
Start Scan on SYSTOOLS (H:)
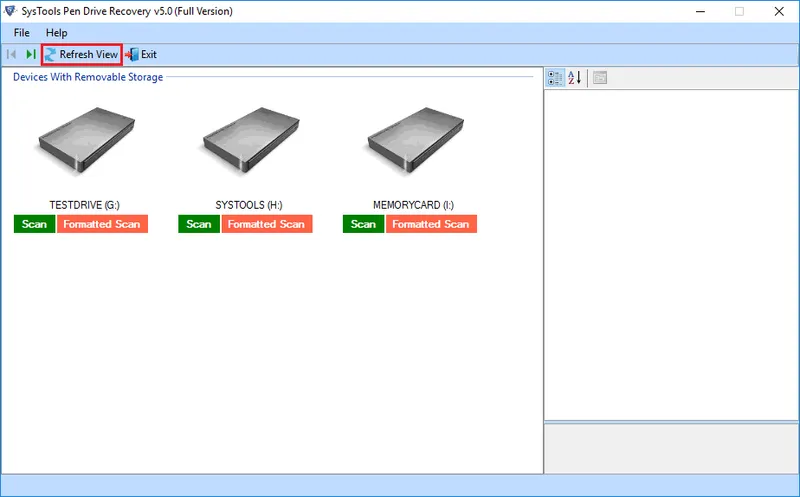(x=199, y=224)
